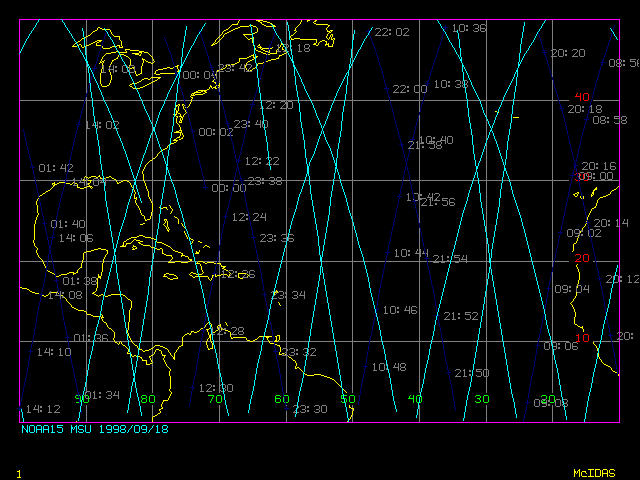Click the red 20 latitude label

(x=582, y=258)
